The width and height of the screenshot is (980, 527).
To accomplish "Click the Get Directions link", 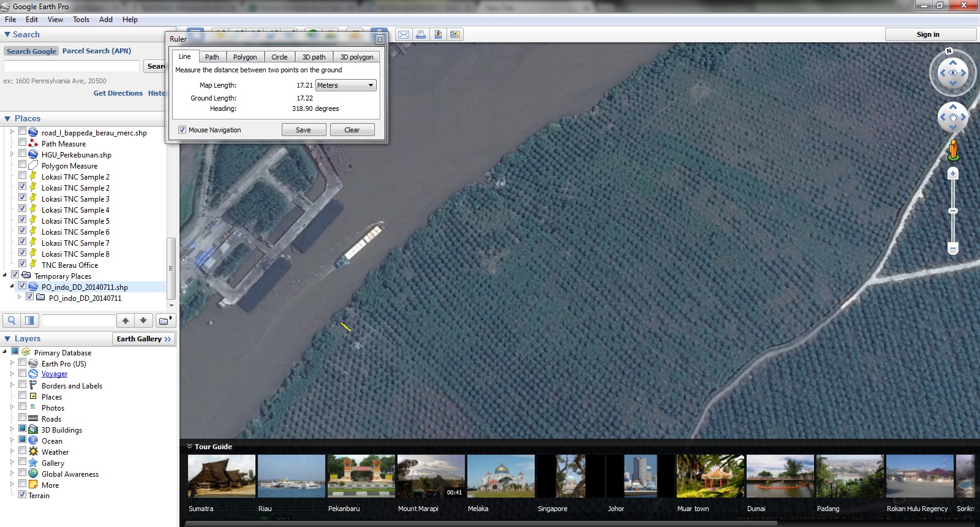I will coord(118,93).
